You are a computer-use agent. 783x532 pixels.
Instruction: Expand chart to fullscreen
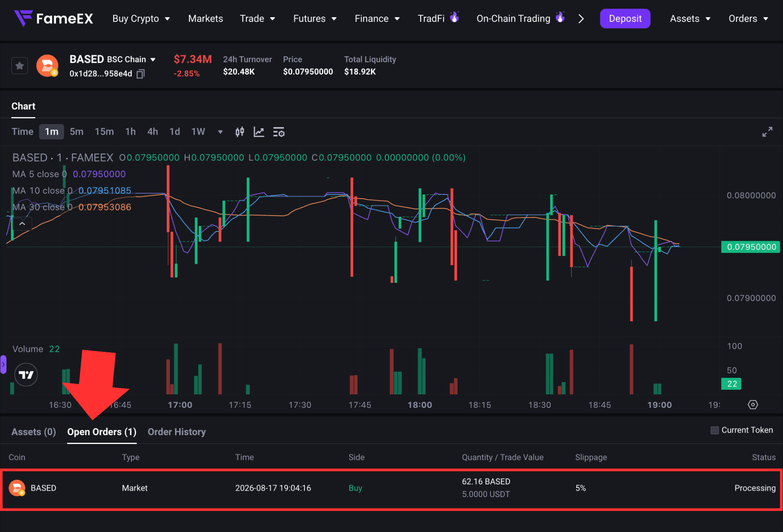767,132
